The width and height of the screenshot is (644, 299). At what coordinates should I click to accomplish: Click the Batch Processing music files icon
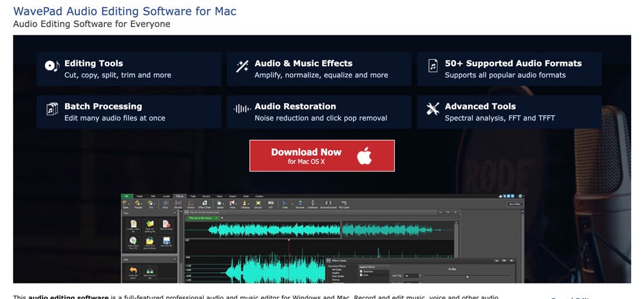pos(52,110)
